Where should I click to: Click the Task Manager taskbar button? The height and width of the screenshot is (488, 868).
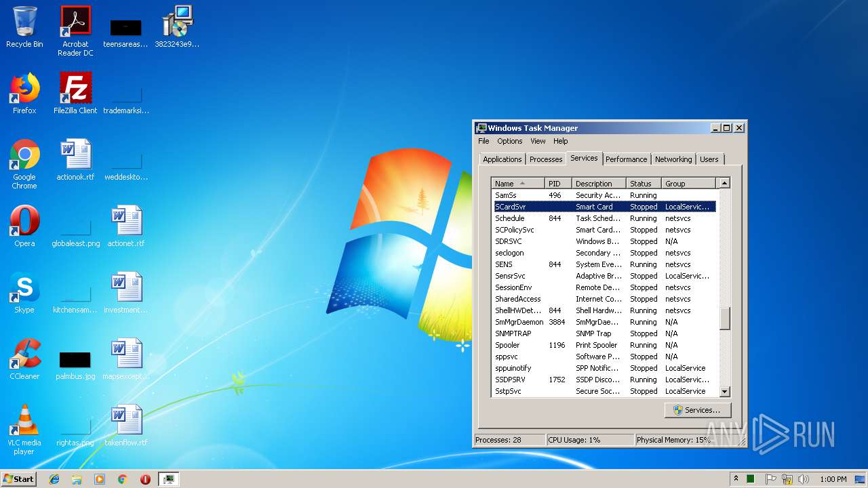point(168,479)
